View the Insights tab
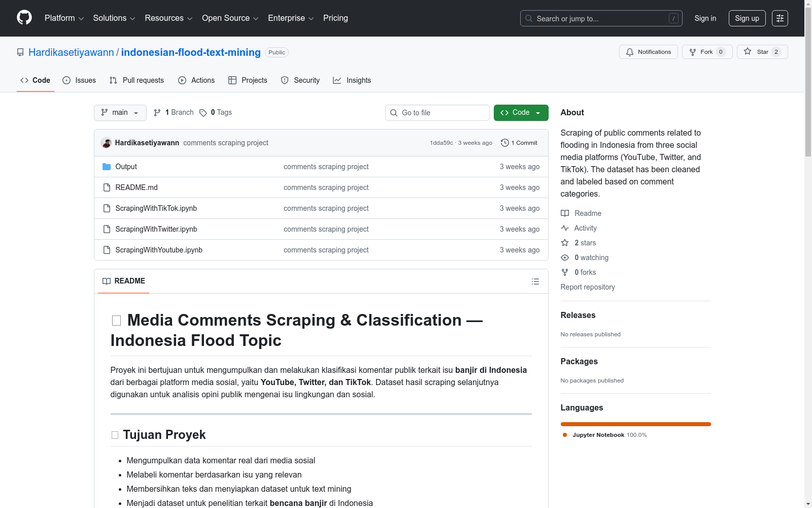This screenshot has width=812, height=508. pos(352,80)
